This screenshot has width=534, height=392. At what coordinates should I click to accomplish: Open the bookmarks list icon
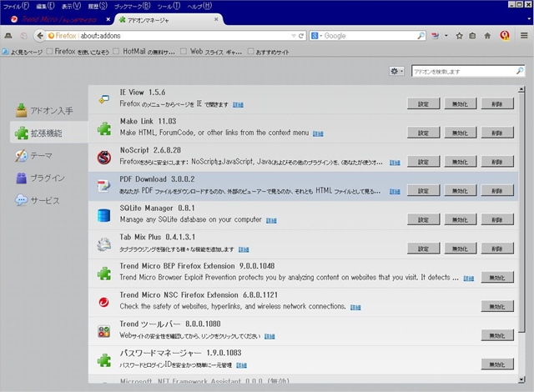tap(472, 35)
